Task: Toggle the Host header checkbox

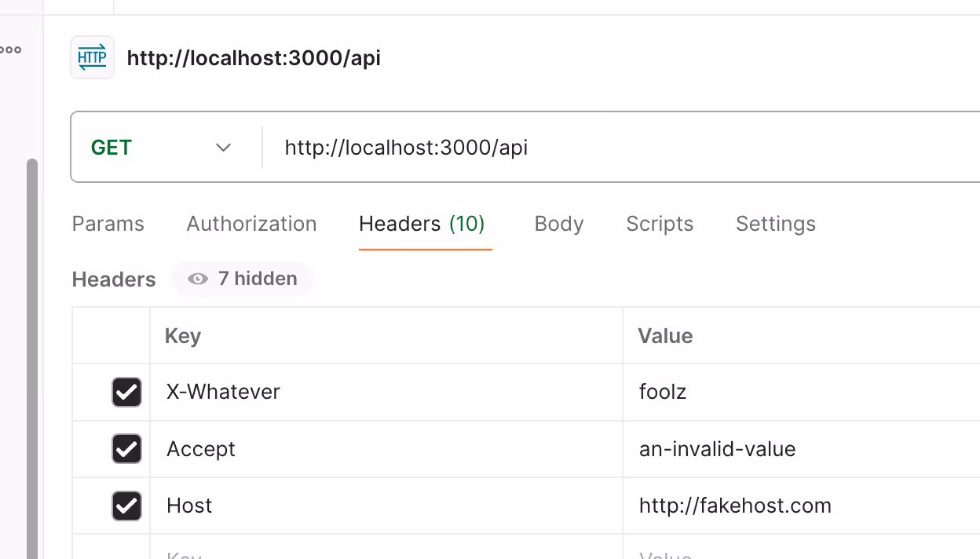Action: [x=126, y=506]
